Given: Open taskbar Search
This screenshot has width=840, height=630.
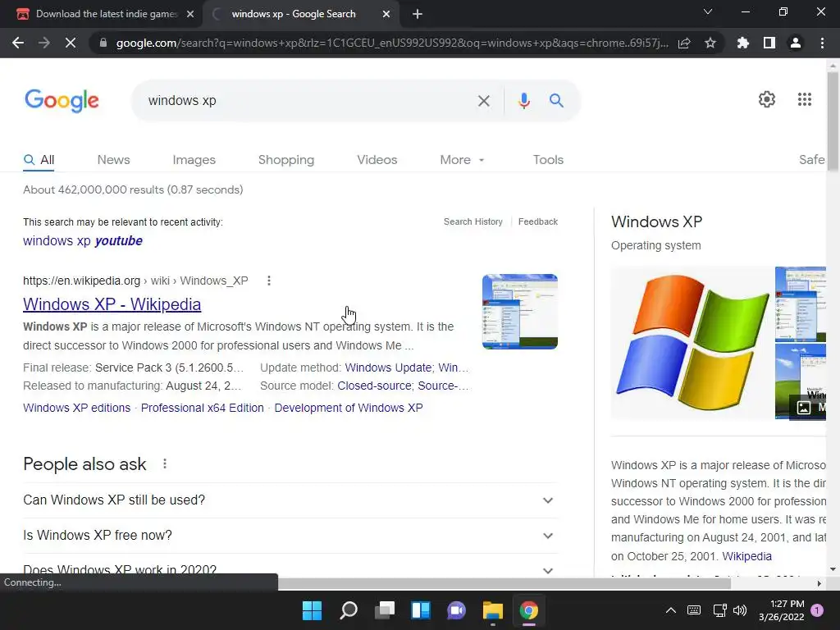Looking at the screenshot, I should click(348, 610).
